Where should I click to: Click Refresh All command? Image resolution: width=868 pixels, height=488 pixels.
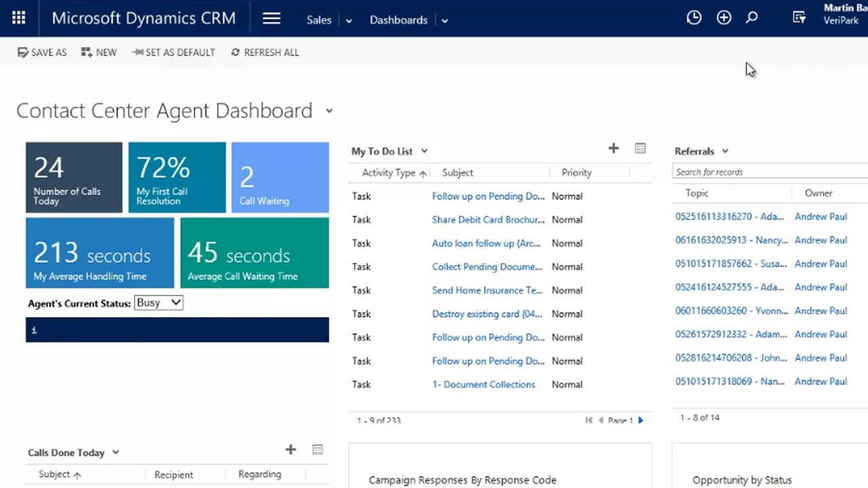click(x=265, y=52)
